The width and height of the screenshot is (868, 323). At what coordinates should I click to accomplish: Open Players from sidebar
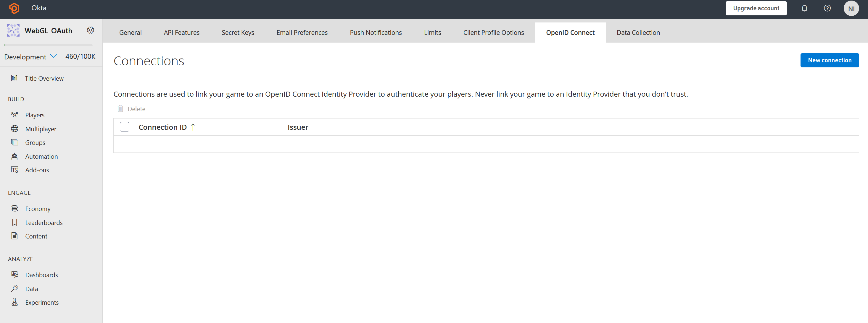coord(35,115)
